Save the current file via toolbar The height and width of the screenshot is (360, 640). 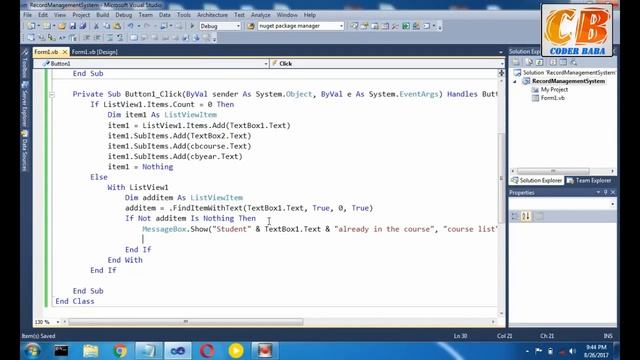pos(73,26)
